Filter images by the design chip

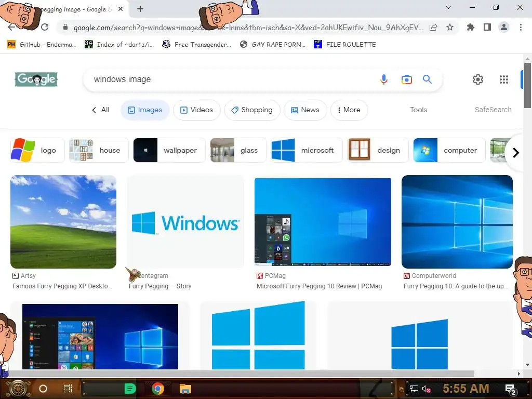(x=378, y=150)
